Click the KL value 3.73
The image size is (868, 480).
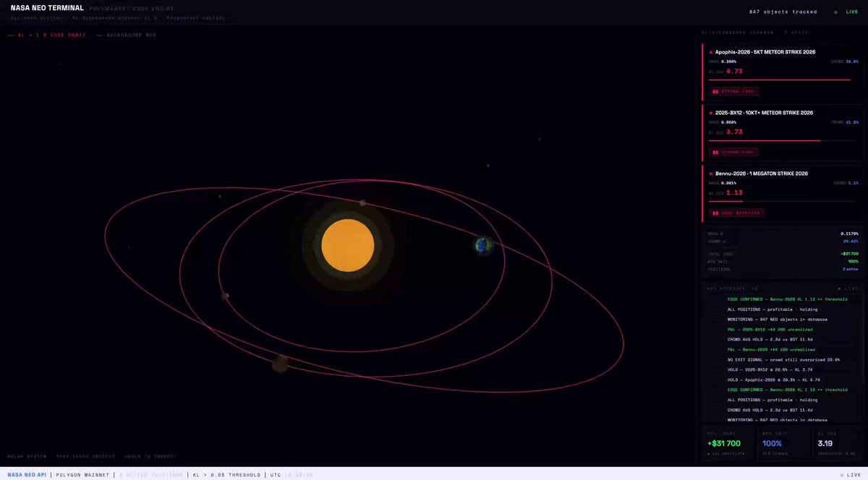tap(734, 132)
